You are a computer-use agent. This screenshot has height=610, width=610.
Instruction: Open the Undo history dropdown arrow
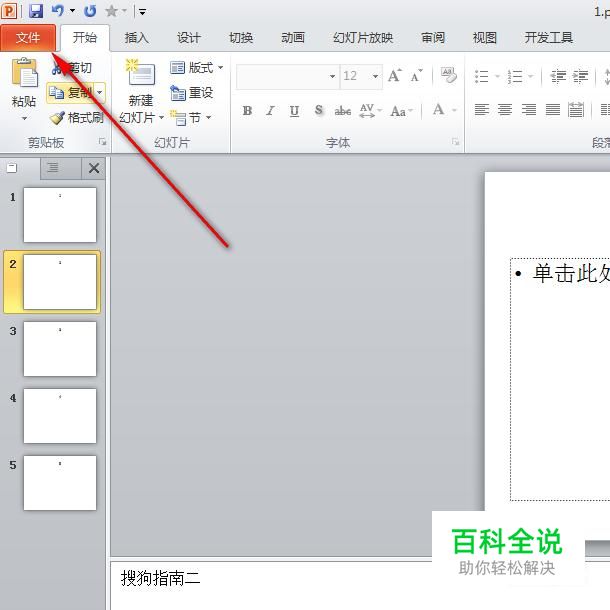coord(72,11)
